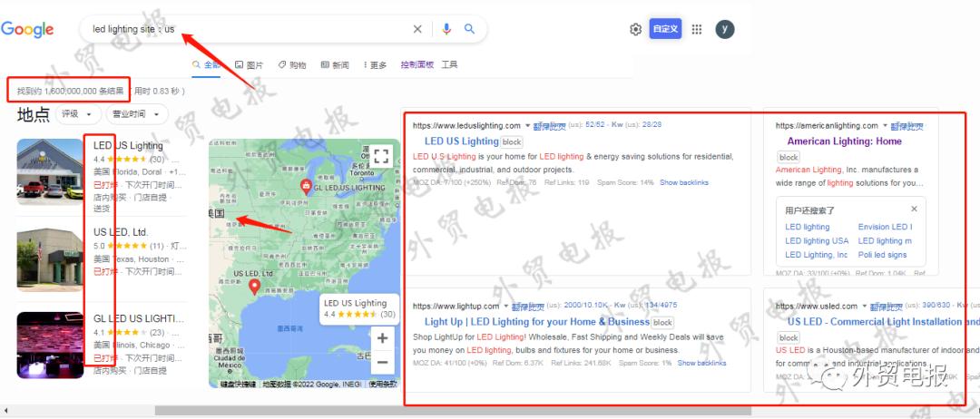980x419 pixels.
Task: Switch to the 新闻 tab
Action: pyautogui.click(x=335, y=65)
